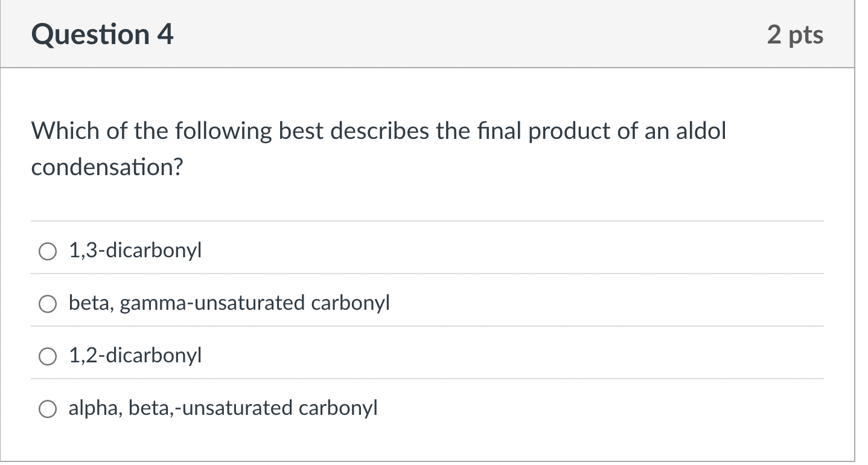The width and height of the screenshot is (868, 465).
Task: Click the Question 4 header
Action: pyautogui.click(x=103, y=34)
